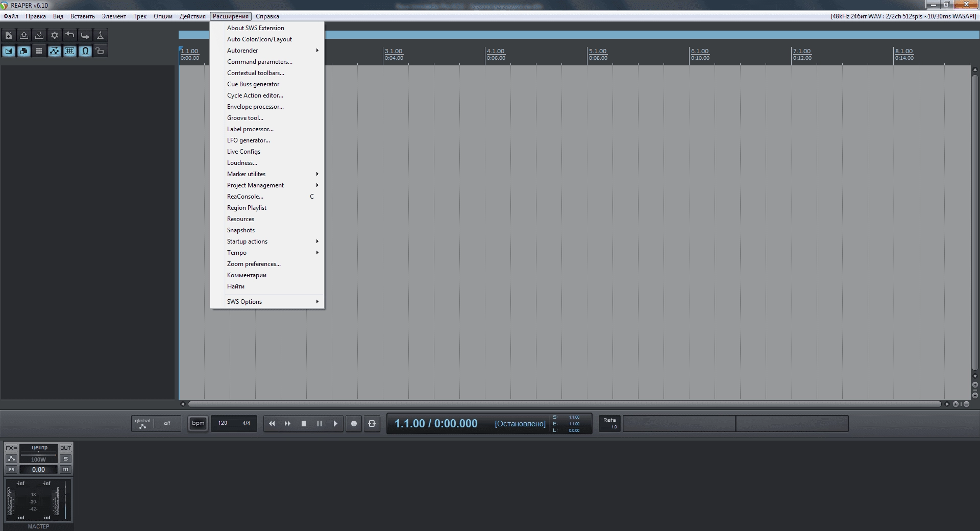Viewport: 980px width, 531px height.
Task: Expand Marker utilites submenu
Action: 267,174
